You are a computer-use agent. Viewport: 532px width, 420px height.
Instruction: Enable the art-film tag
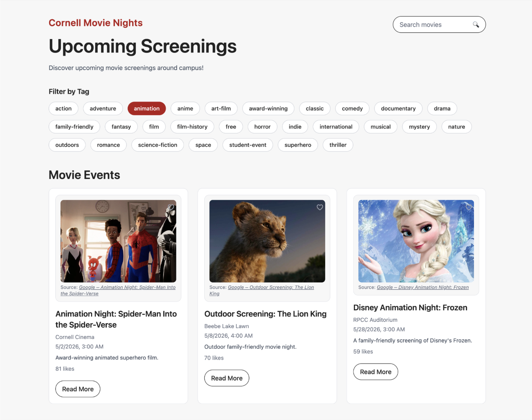(221, 108)
